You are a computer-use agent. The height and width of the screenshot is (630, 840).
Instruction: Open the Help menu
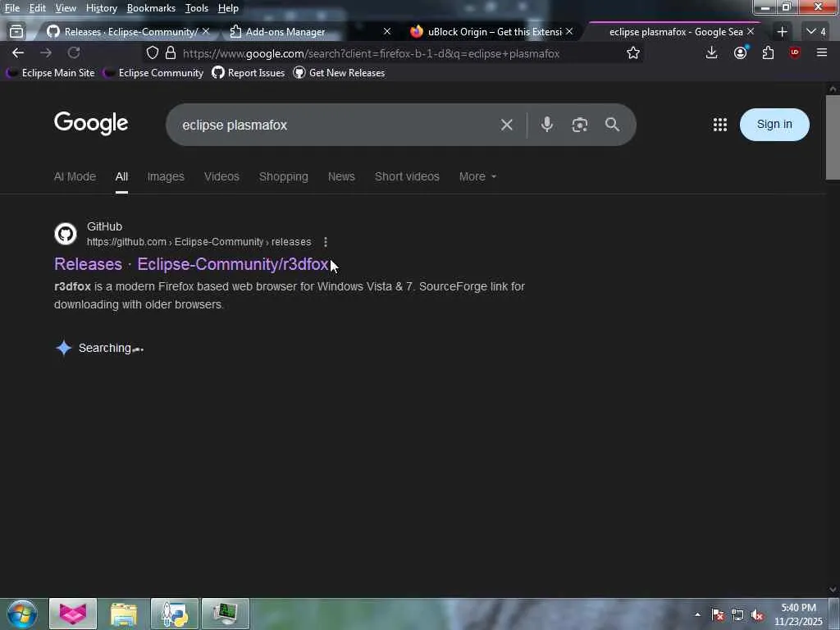[228, 8]
